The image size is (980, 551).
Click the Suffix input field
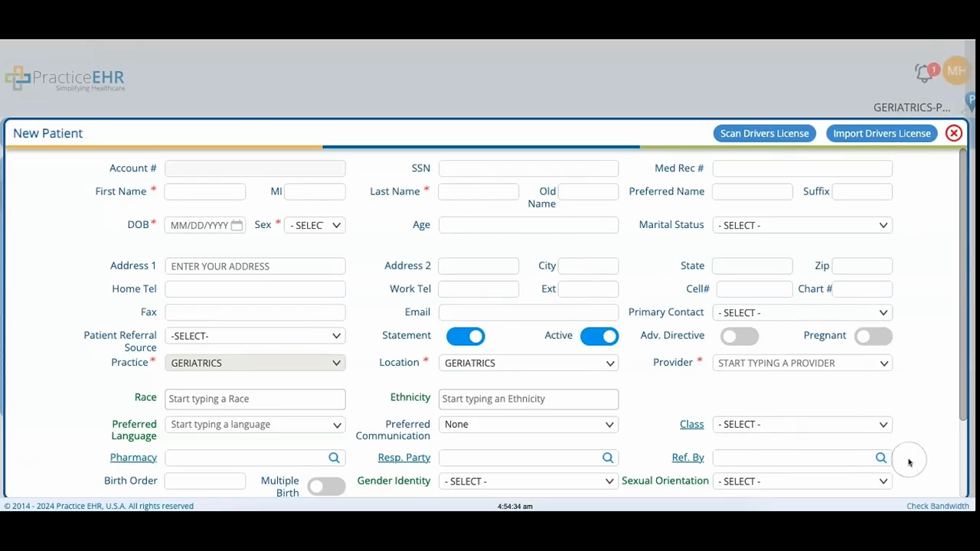(862, 191)
